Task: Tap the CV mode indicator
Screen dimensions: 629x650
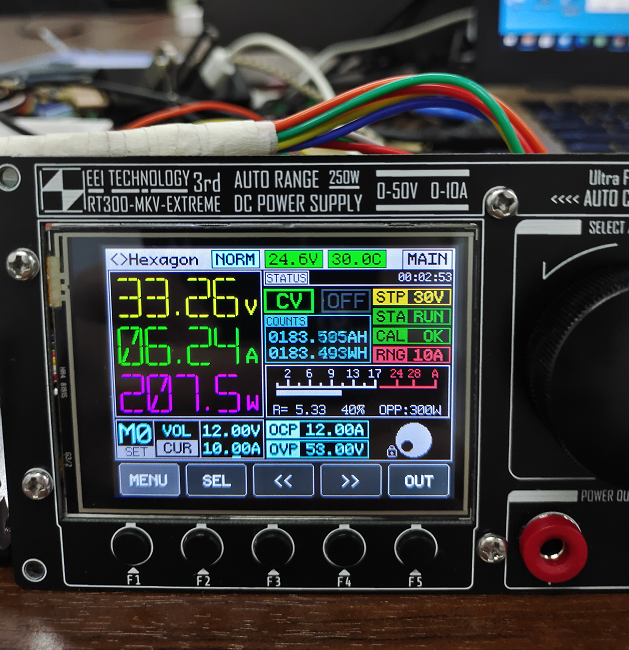Action: [289, 301]
